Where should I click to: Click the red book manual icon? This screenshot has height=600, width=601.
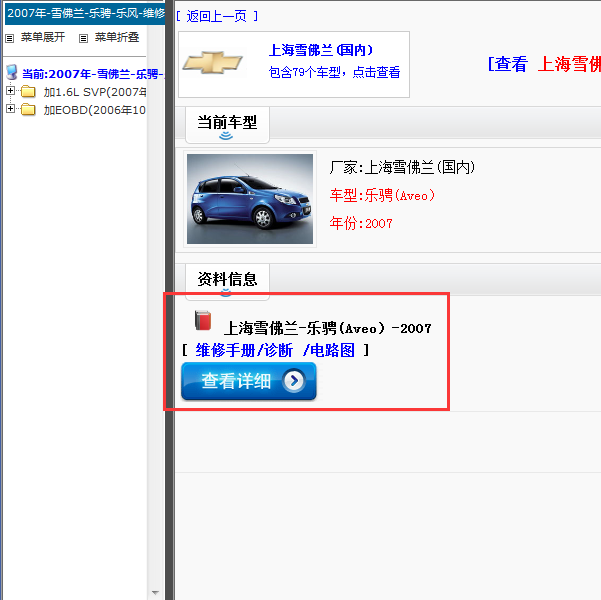(203, 321)
